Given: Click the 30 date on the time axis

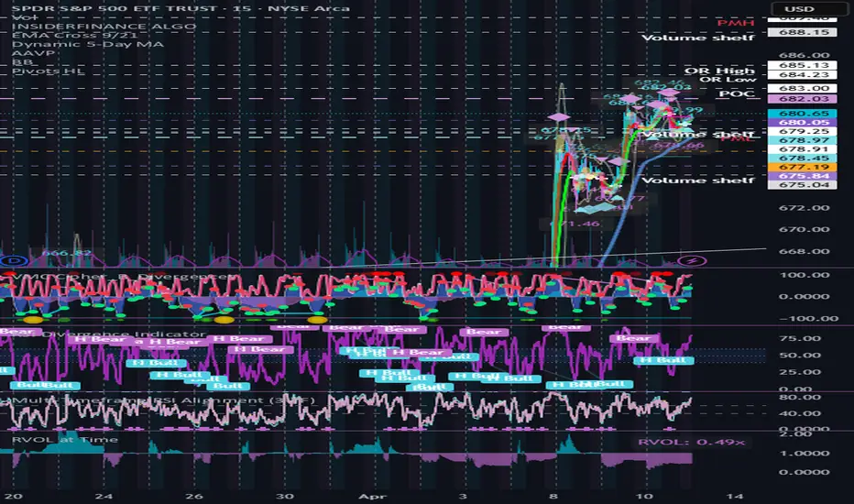Looking at the screenshot, I should coord(285,497).
